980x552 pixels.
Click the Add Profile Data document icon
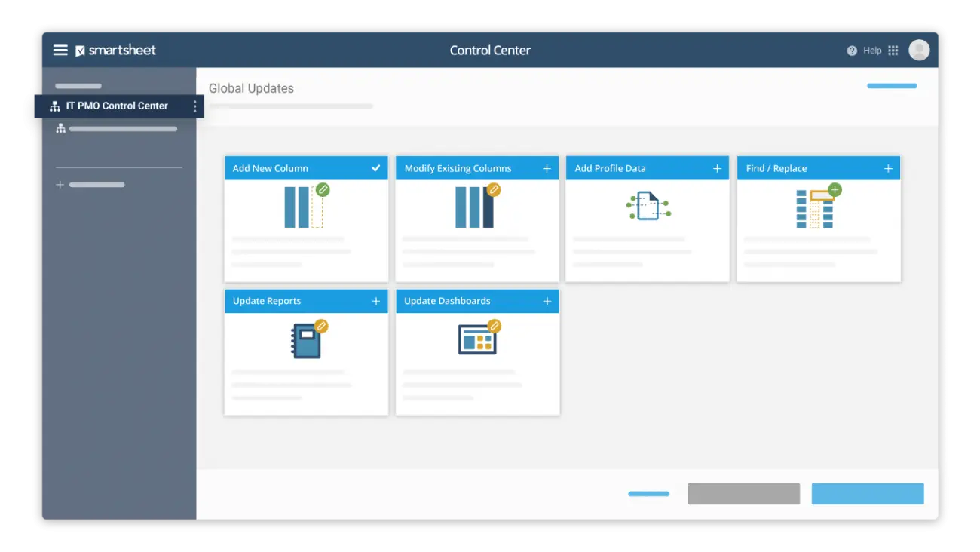648,206
